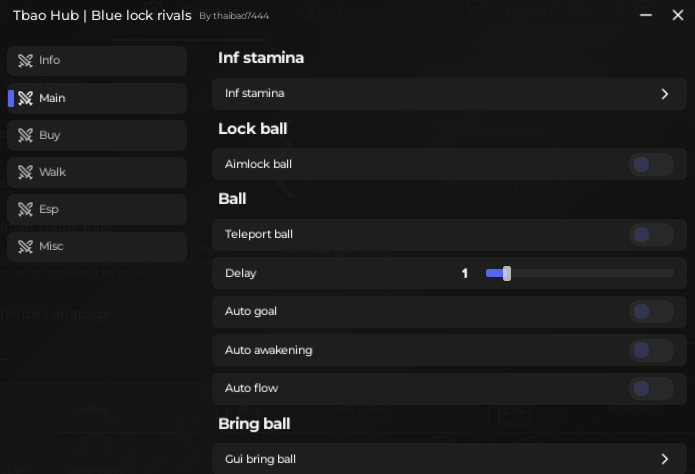Screen dimensions: 695x474
Task: Enable the Aimlock ball toggle
Action: click(x=651, y=165)
